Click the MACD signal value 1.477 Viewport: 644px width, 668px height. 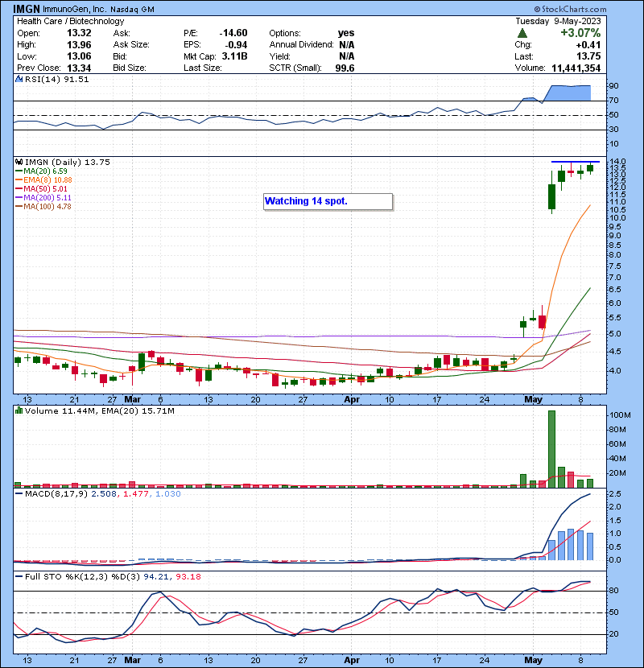pyautogui.click(x=135, y=494)
